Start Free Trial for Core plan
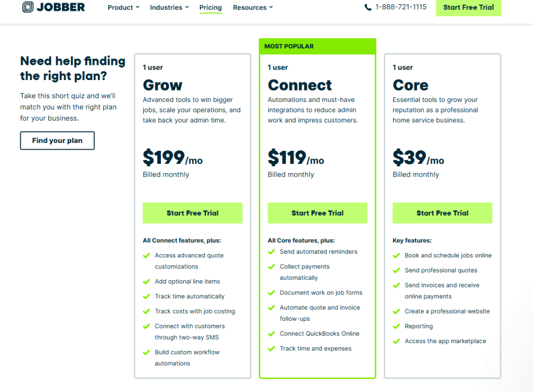This screenshot has height=392, width=533. coord(442,213)
